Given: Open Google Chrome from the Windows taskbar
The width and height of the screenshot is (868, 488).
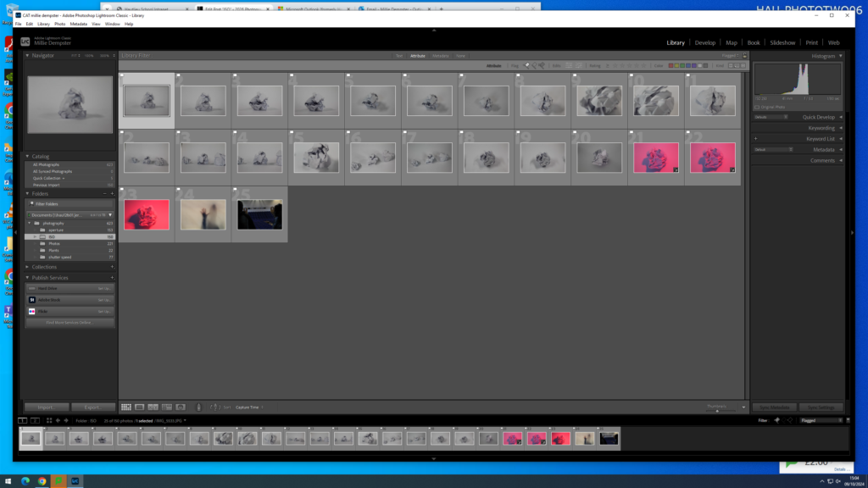Looking at the screenshot, I should [x=42, y=481].
